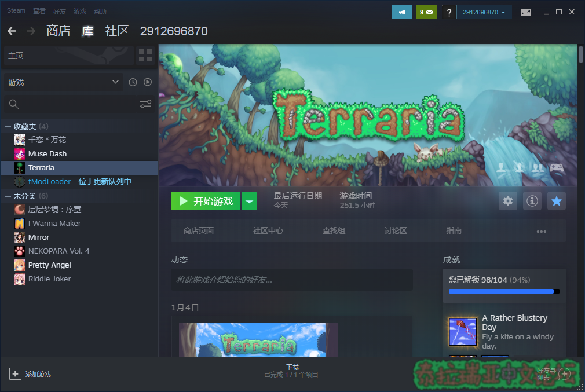Screen dimensions: 585x392
Task: Open Terraria 查找组 link
Action: (x=334, y=231)
